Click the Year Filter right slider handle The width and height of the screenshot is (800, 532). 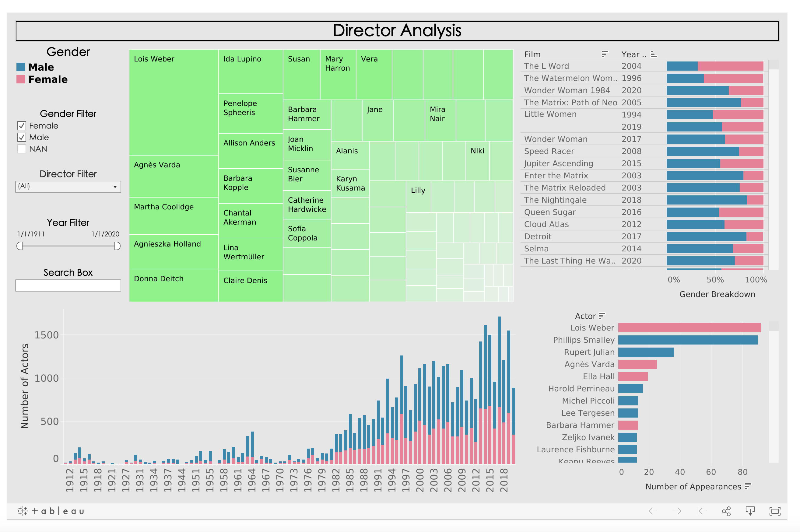(x=117, y=246)
